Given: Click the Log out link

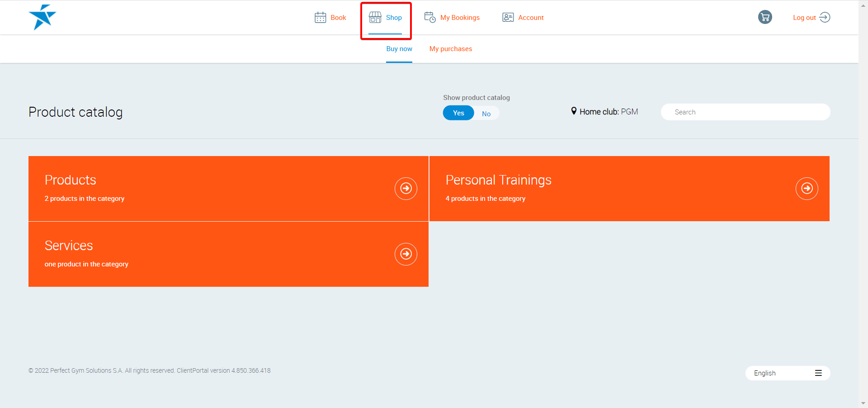Looking at the screenshot, I should (804, 18).
